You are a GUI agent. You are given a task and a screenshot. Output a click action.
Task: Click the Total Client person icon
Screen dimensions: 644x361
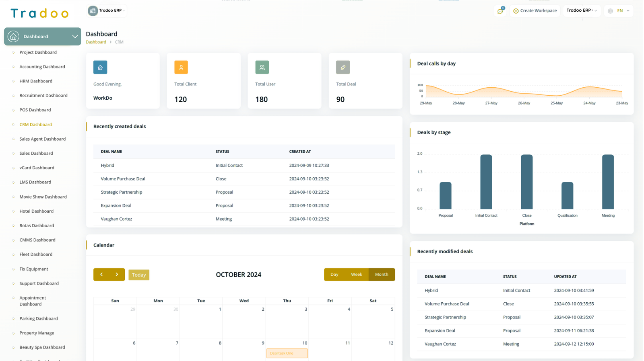click(181, 68)
